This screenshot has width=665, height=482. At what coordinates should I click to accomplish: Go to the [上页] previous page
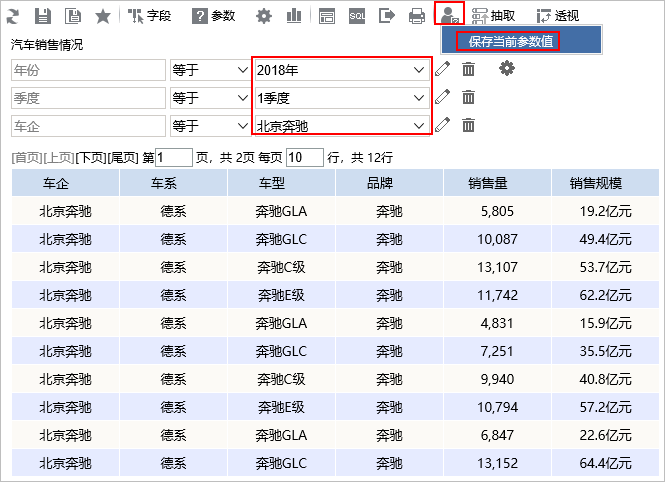[59, 158]
